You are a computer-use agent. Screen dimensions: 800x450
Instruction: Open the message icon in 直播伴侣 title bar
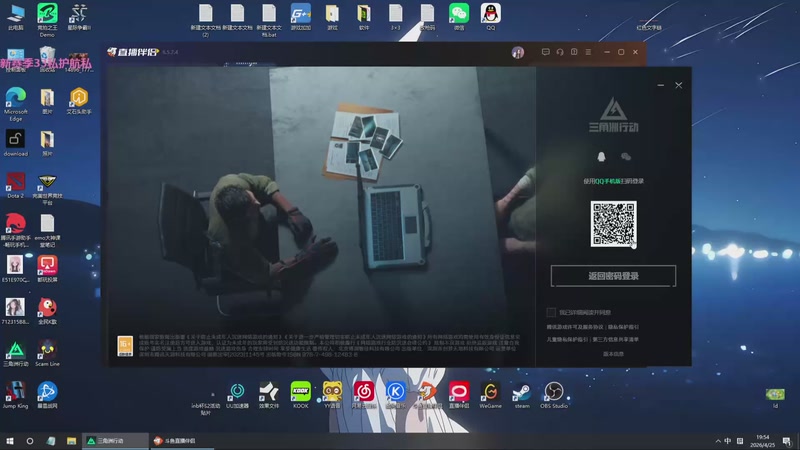[545, 52]
